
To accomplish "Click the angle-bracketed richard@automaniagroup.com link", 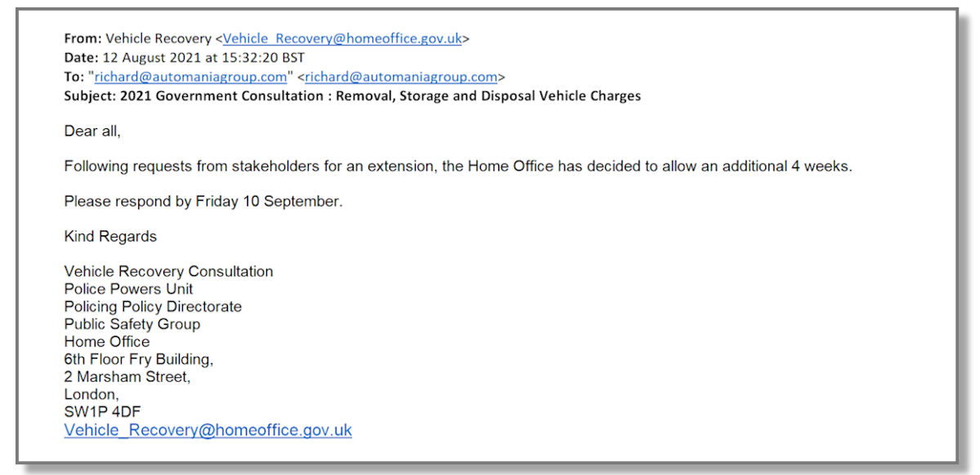I will pos(401,77).
